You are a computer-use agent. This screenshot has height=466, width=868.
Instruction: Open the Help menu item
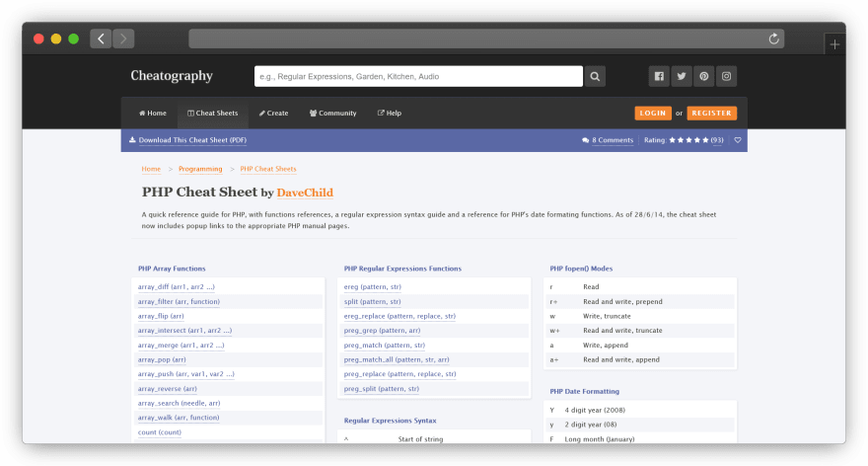(390, 113)
